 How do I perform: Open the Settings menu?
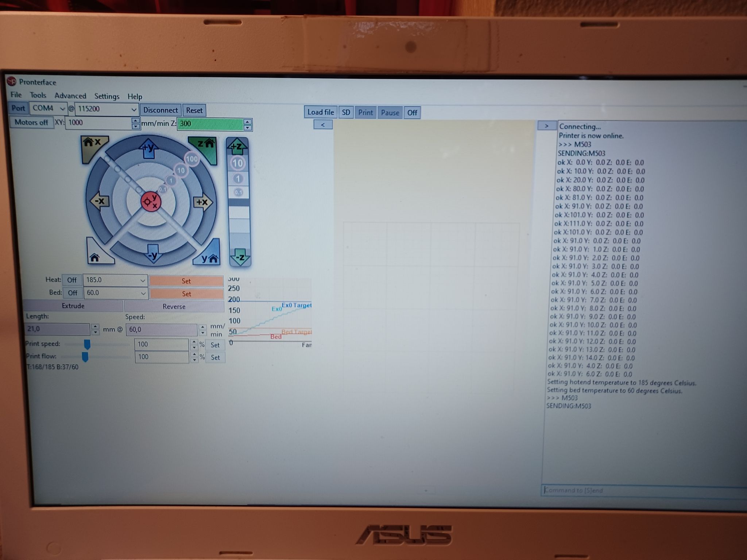point(107,96)
